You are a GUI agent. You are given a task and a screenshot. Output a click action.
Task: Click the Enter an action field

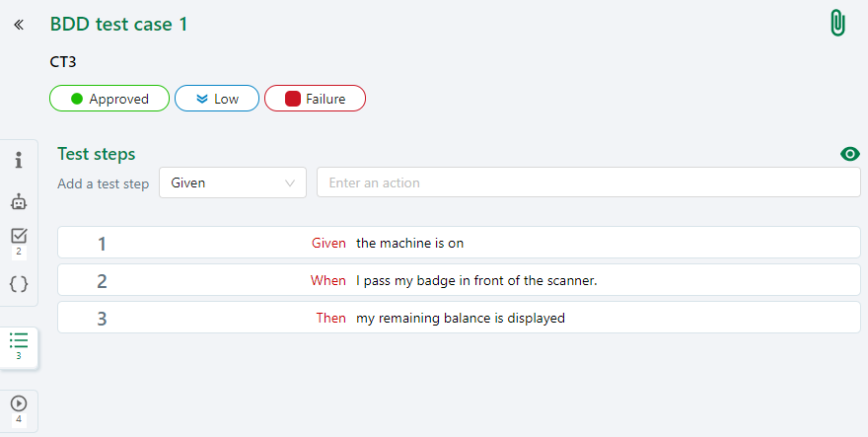point(588,182)
